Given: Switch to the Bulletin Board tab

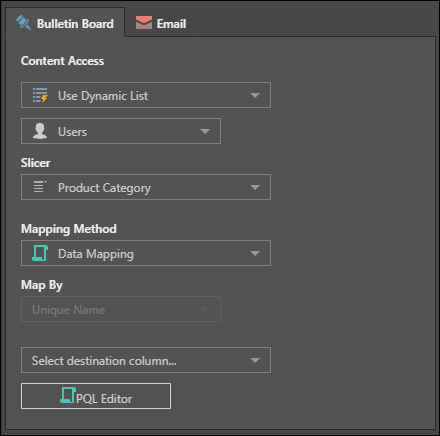Looking at the screenshot, I should tap(65, 23).
